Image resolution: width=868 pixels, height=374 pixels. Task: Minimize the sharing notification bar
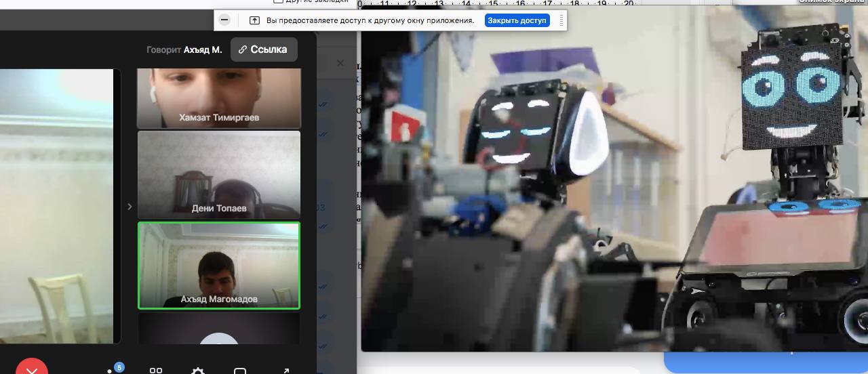pyautogui.click(x=225, y=20)
